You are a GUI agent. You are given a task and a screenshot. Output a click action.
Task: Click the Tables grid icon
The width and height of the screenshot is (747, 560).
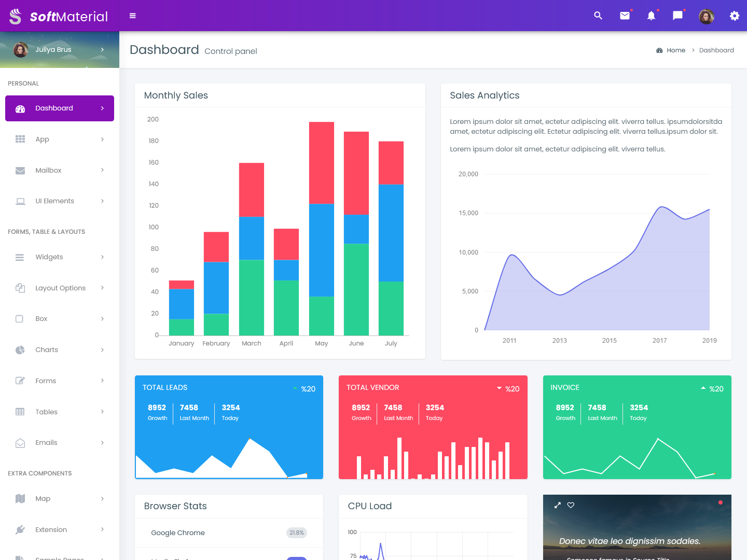[x=20, y=412]
